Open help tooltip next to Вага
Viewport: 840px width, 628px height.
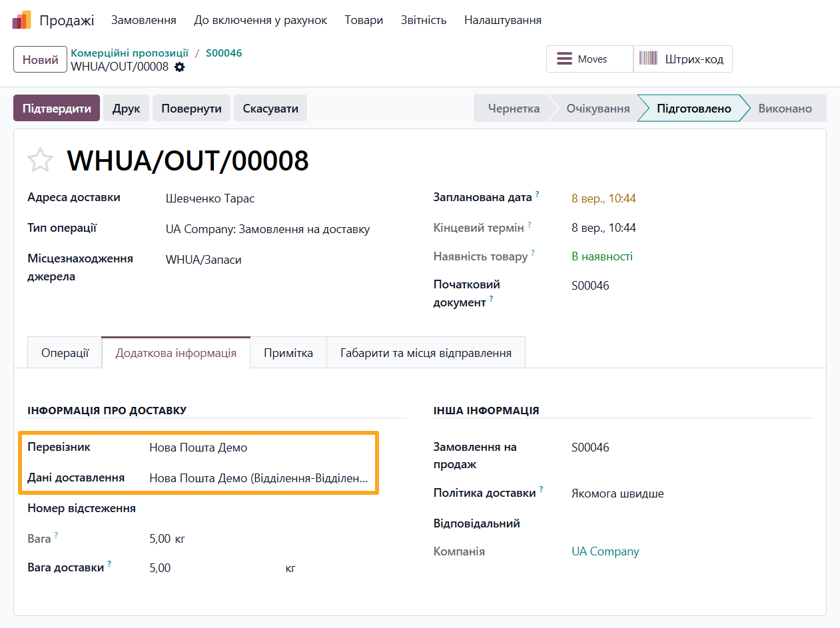56,535
